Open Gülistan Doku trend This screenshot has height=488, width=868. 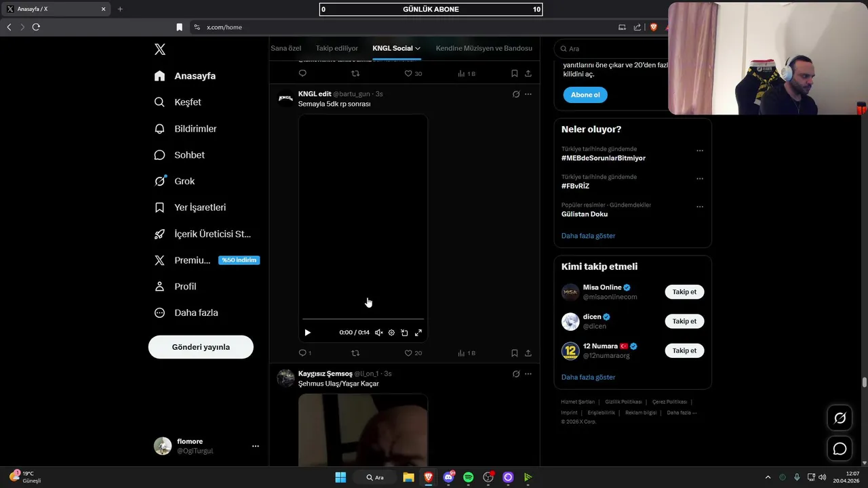[585, 214]
